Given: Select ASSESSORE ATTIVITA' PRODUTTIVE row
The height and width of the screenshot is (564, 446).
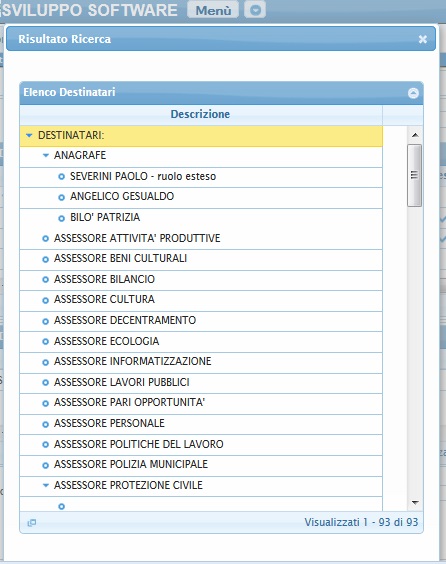Looking at the screenshot, I should (x=201, y=238).
